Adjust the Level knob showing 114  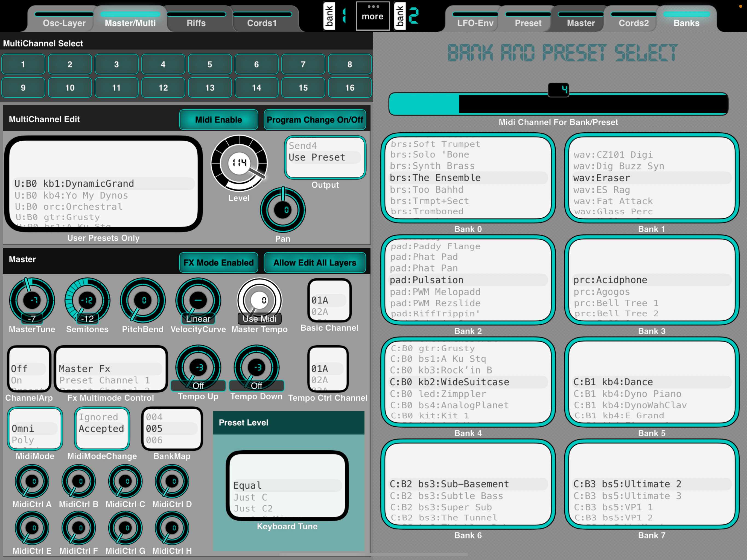(x=239, y=163)
